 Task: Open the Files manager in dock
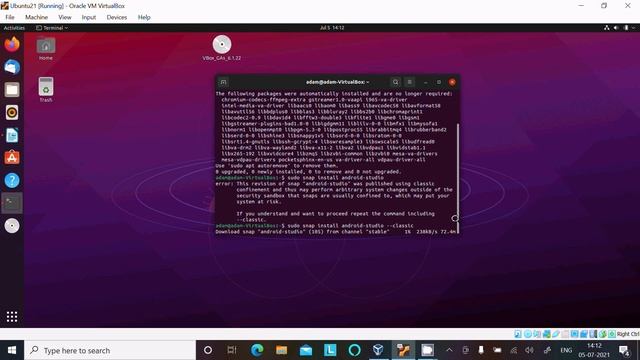click(x=12, y=90)
